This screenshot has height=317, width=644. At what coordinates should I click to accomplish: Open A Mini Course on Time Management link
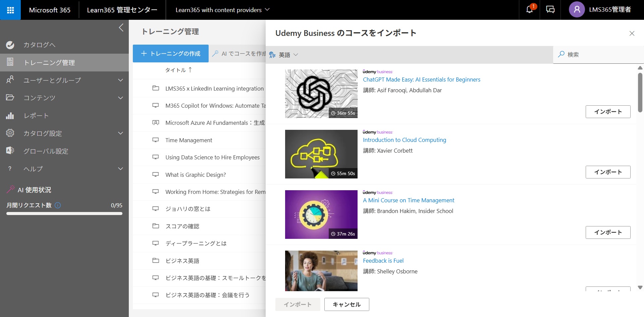[409, 200]
